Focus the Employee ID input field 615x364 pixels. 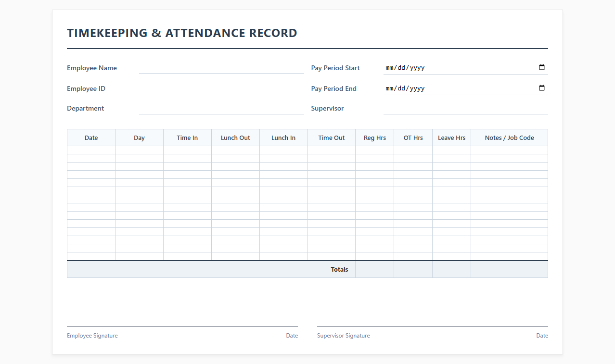[221, 88]
